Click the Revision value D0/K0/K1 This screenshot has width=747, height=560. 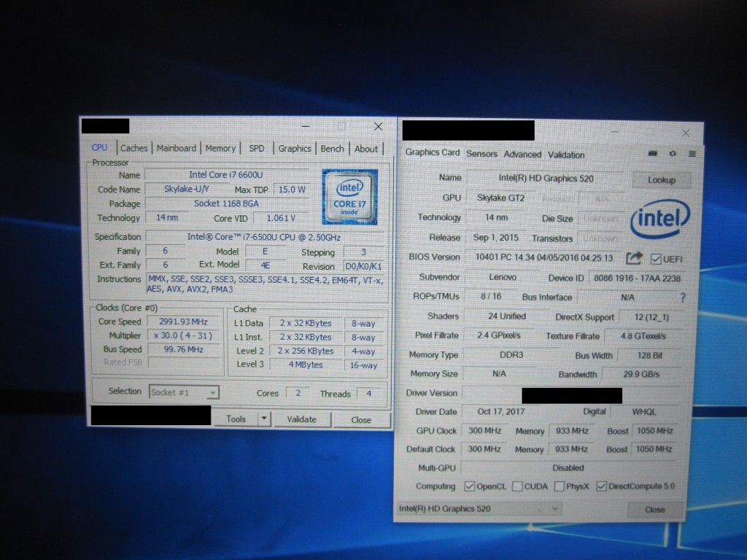[x=363, y=267]
